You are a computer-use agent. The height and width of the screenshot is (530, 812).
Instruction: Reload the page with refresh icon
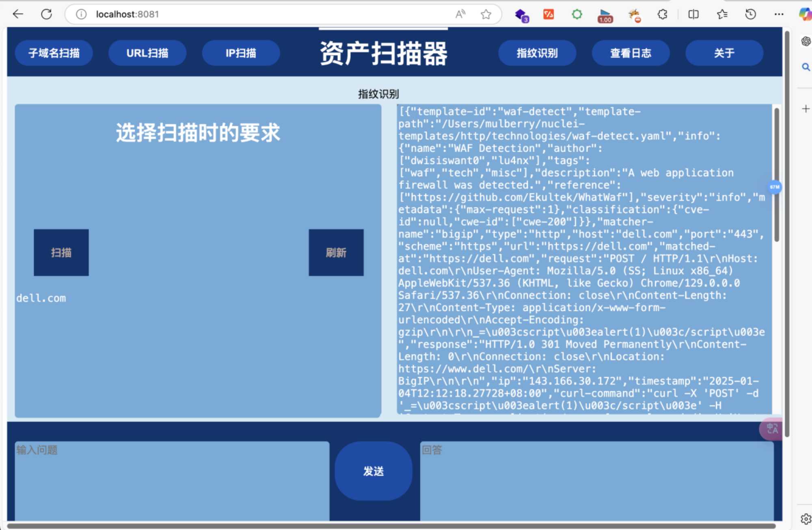[47, 14]
